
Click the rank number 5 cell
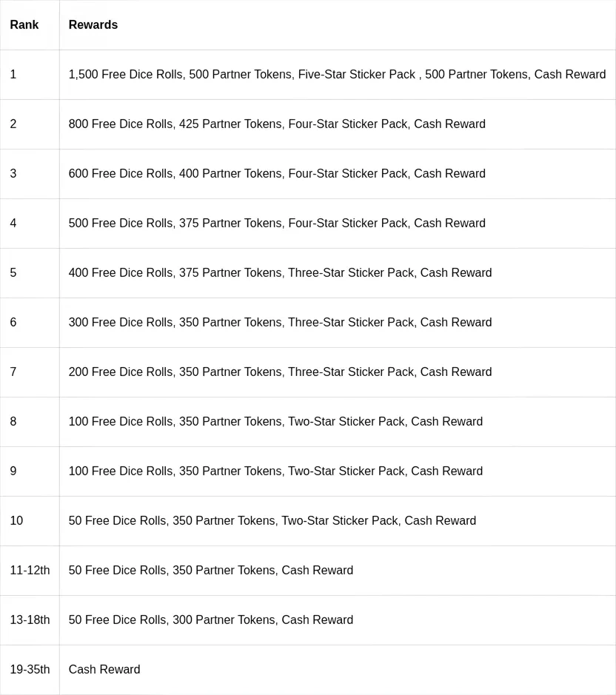13,273
